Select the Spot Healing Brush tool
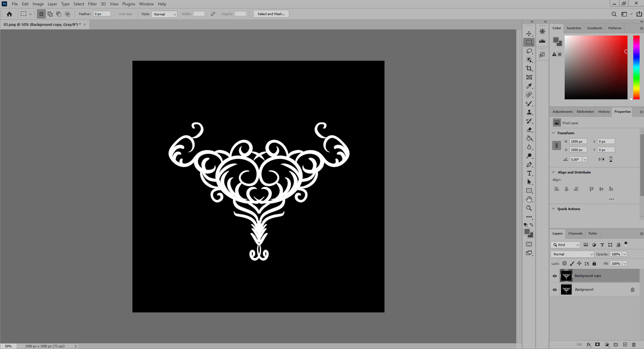The image size is (644, 349). [x=529, y=95]
